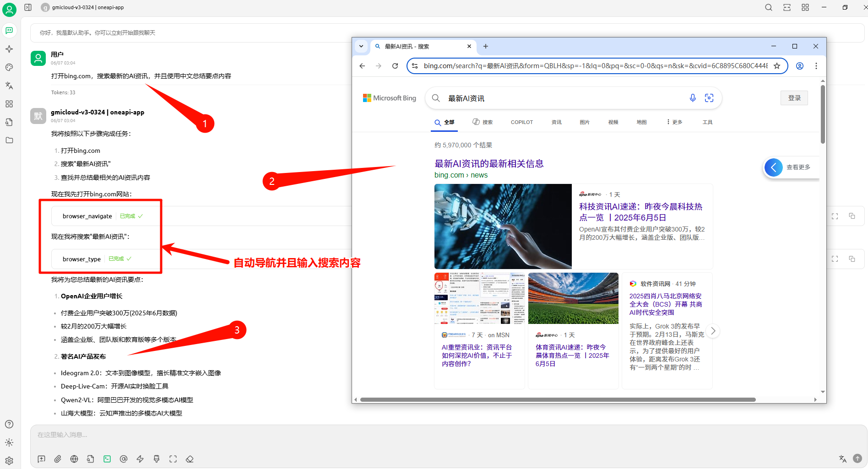Open the 最新AI资讯的最新相关信息 headline link

pos(489,164)
